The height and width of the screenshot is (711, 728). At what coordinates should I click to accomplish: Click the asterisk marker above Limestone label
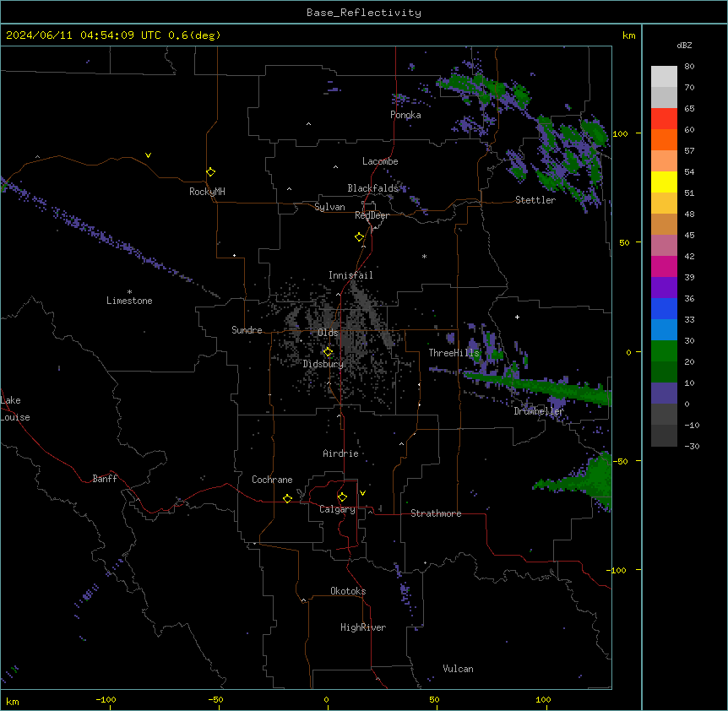coord(129,292)
